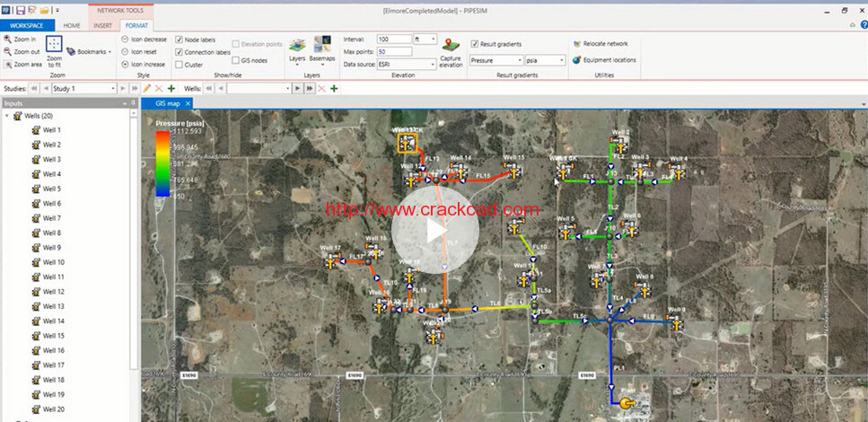The height and width of the screenshot is (422, 868).
Task: Toggle Result gradients checkbox
Action: point(475,44)
